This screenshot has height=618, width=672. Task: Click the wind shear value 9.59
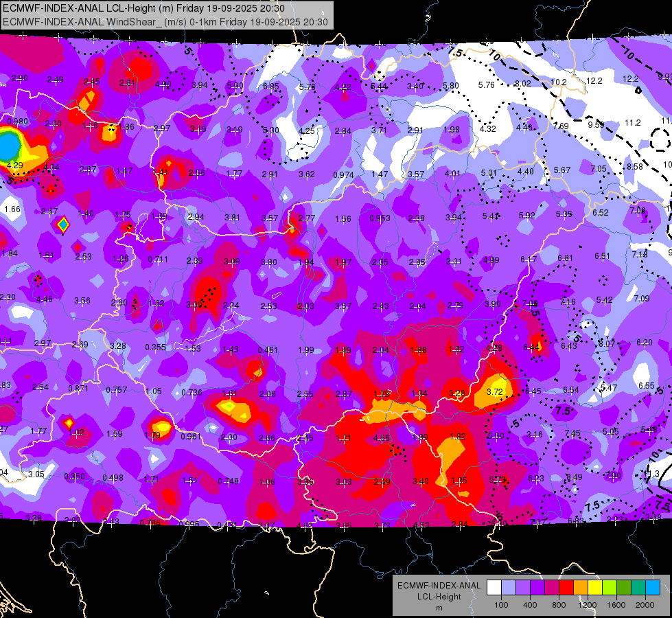coord(596,124)
